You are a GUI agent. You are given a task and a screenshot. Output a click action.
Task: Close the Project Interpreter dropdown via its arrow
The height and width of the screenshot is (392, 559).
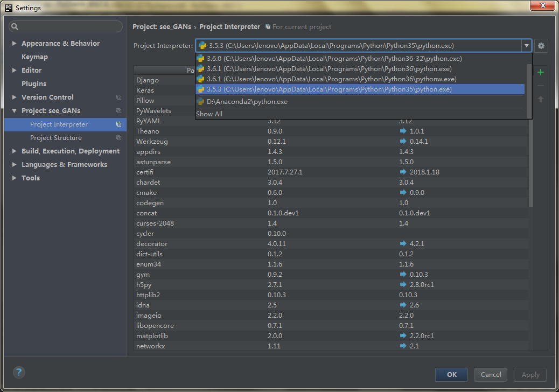[x=526, y=46]
